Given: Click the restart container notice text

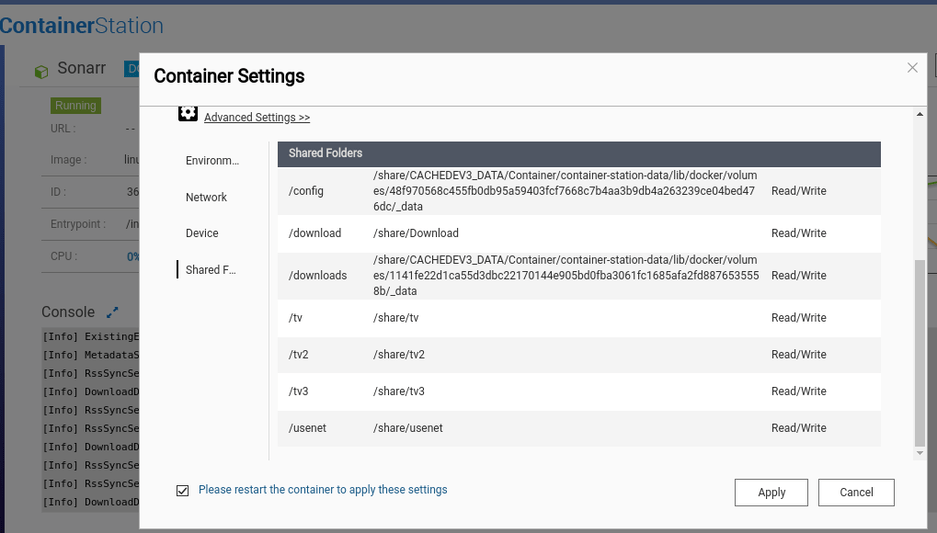Looking at the screenshot, I should click(323, 490).
